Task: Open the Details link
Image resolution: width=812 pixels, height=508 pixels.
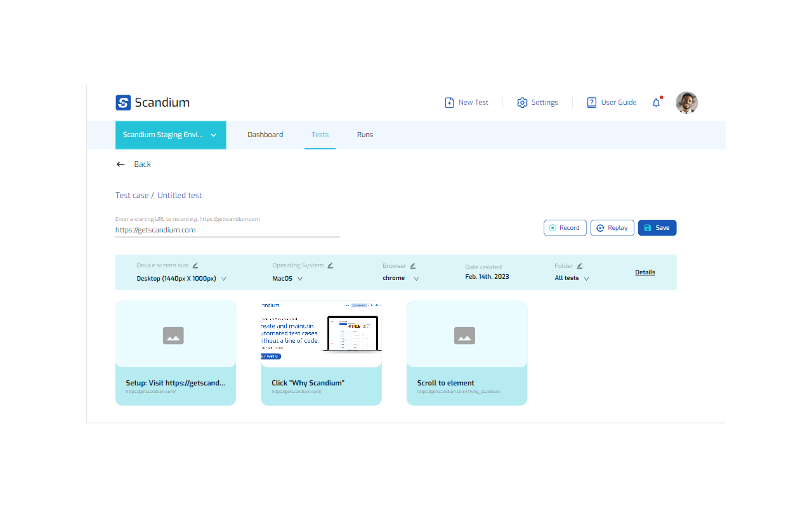Action: (645, 272)
